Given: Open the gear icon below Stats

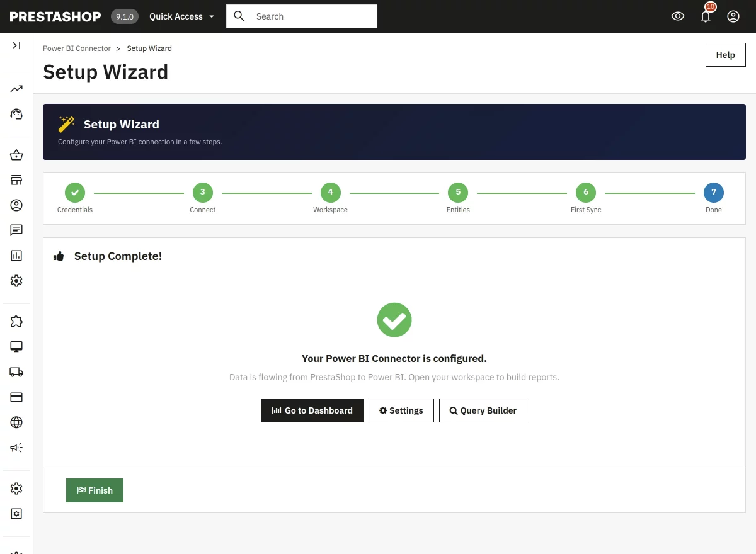Looking at the screenshot, I should click(x=16, y=281).
